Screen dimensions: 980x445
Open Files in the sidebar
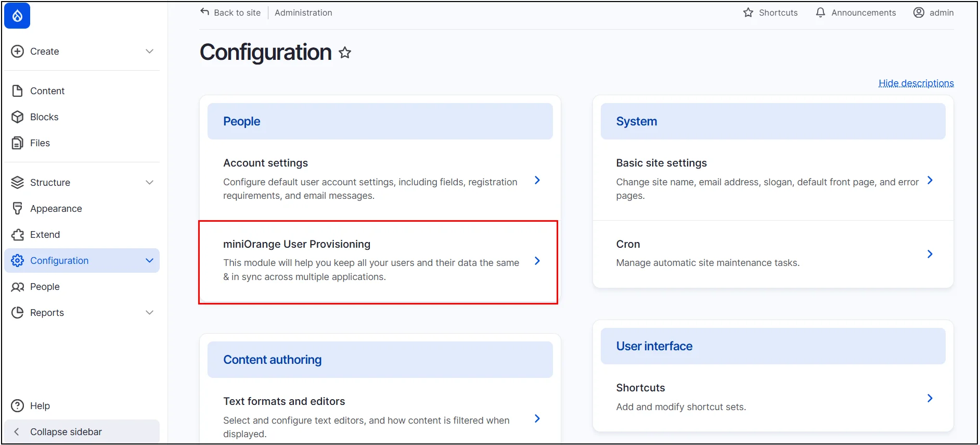pyautogui.click(x=40, y=143)
